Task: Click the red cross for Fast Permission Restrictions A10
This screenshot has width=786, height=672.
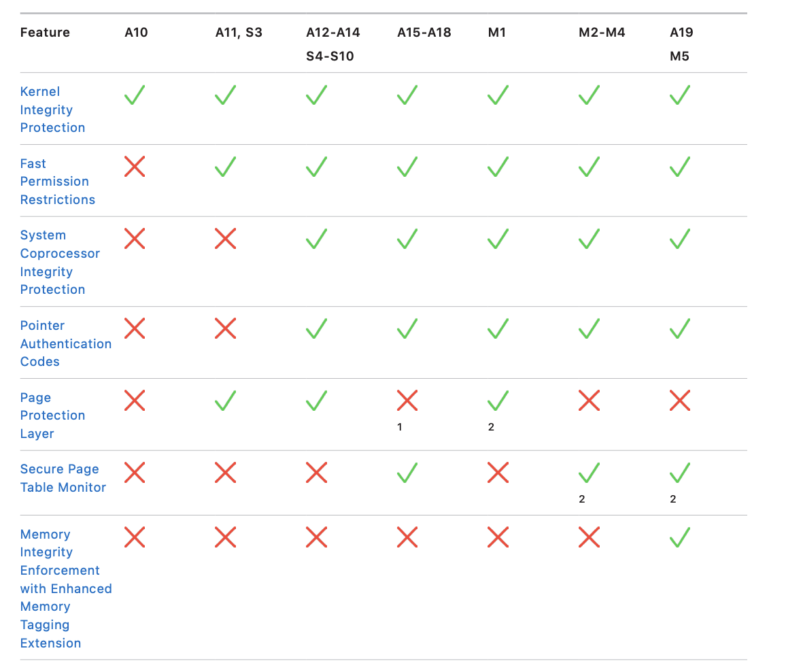Action: (x=135, y=167)
